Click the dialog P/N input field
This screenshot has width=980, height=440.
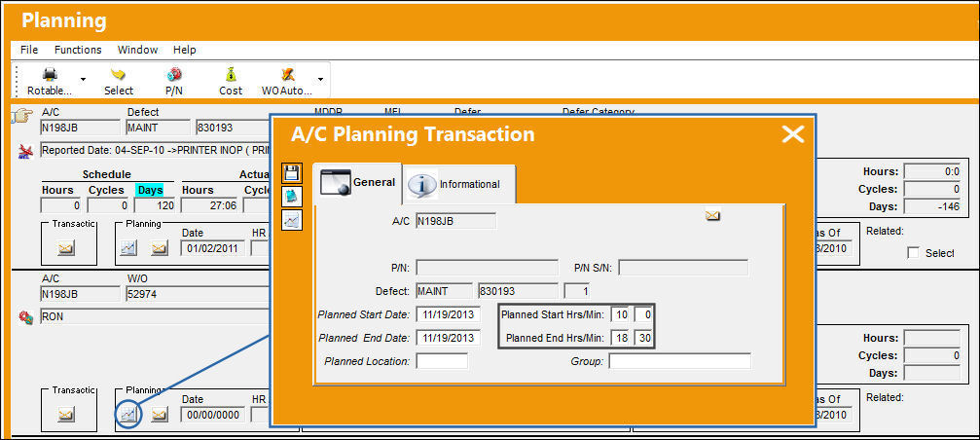pos(487,268)
